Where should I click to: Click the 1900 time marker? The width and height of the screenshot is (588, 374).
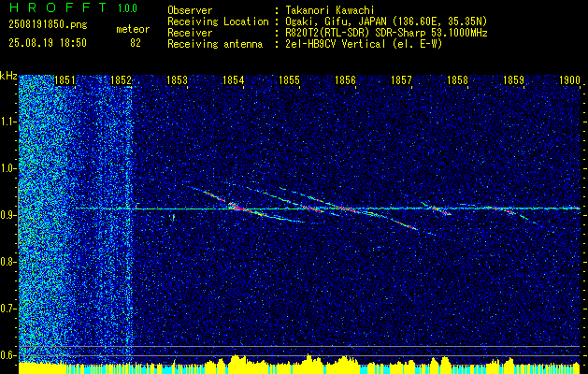point(569,79)
